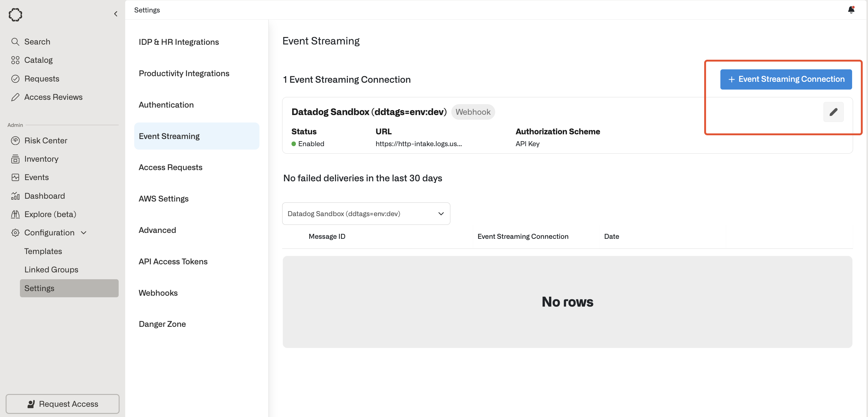Open Risk Center in sidebar
The height and width of the screenshot is (417, 868).
pyautogui.click(x=45, y=140)
